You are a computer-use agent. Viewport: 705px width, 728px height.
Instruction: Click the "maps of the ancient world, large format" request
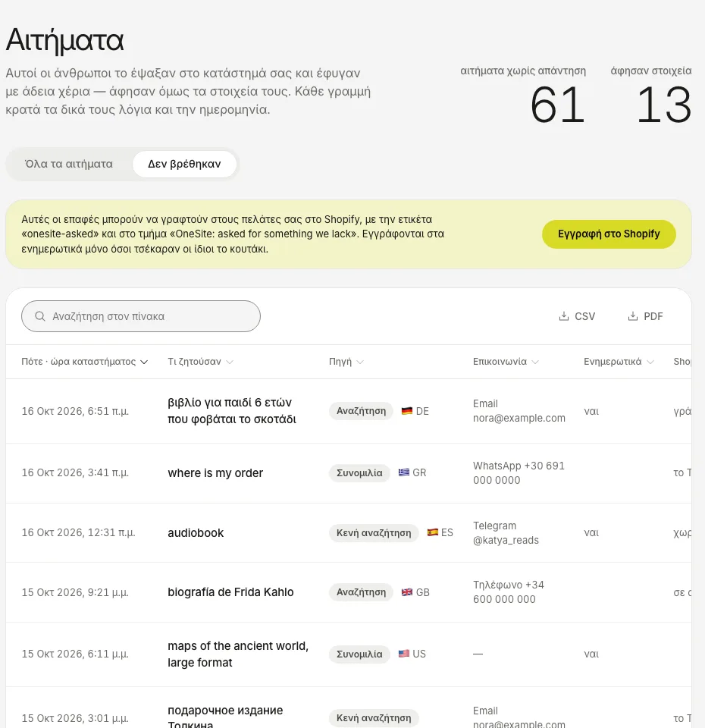click(238, 654)
